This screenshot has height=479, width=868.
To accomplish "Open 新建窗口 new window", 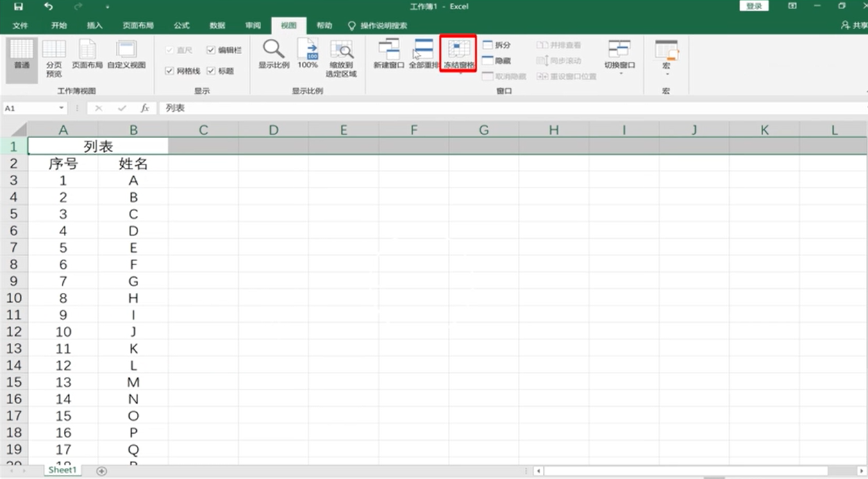I will coord(389,54).
